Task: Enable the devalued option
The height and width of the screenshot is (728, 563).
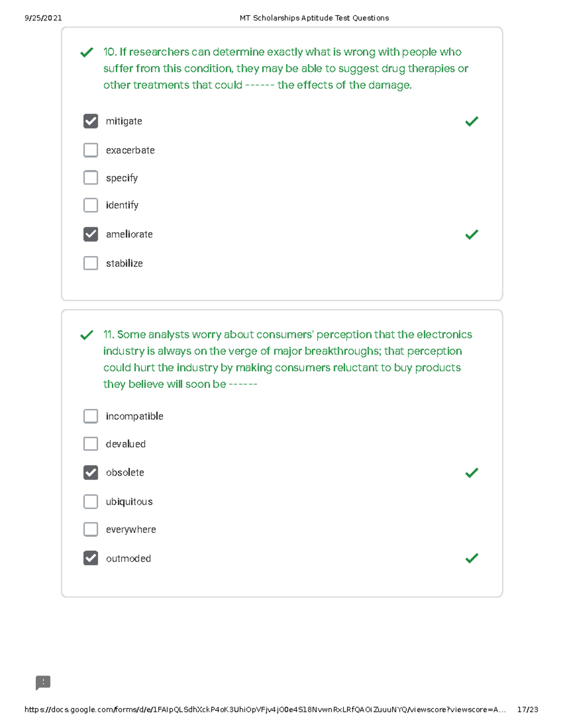Action: (91, 443)
